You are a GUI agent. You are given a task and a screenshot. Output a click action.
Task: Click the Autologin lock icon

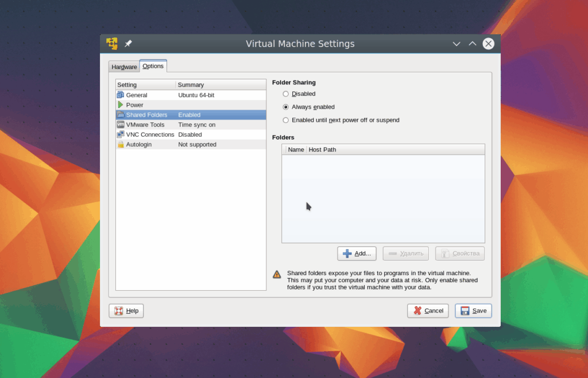click(121, 145)
